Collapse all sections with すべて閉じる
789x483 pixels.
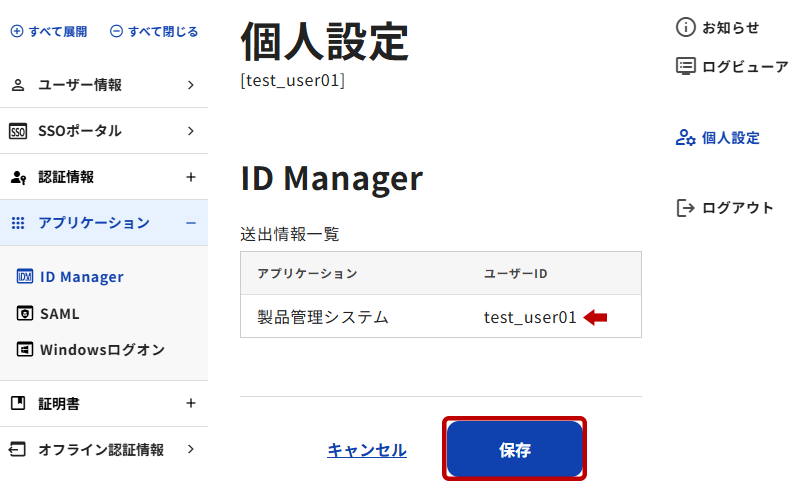153,31
